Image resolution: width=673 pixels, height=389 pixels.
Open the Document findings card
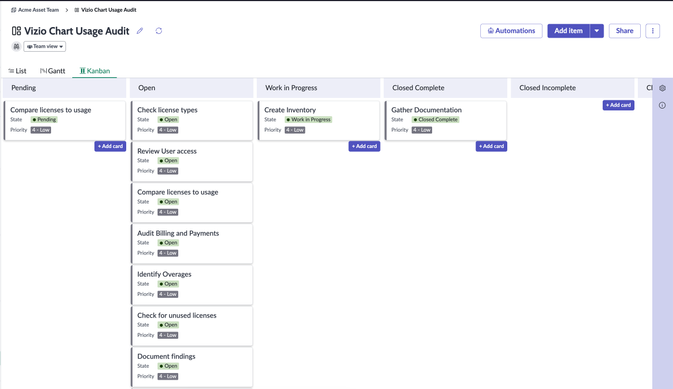(192, 367)
